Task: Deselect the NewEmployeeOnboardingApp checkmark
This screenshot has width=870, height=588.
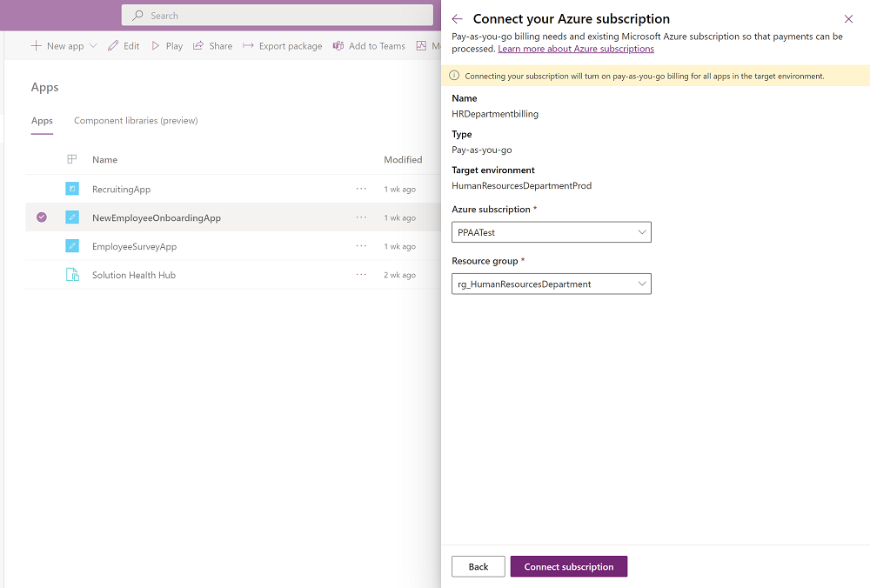Action: click(42, 217)
